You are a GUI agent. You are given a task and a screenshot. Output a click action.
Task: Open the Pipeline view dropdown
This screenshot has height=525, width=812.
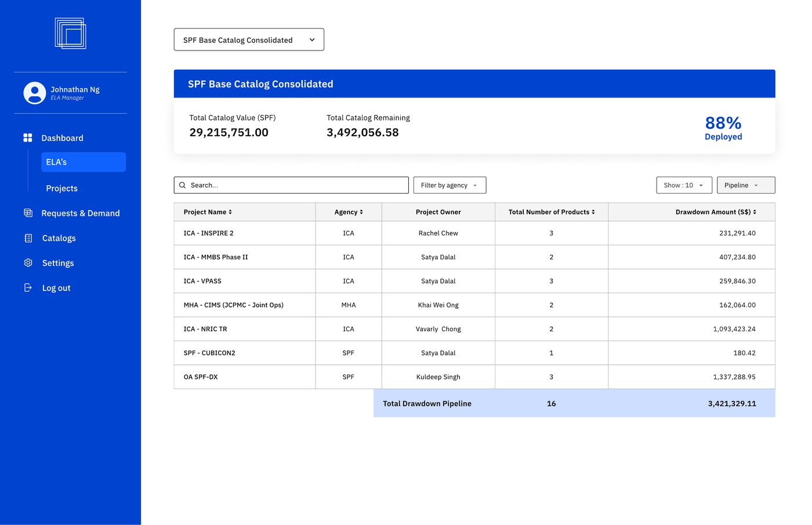click(x=746, y=185)
